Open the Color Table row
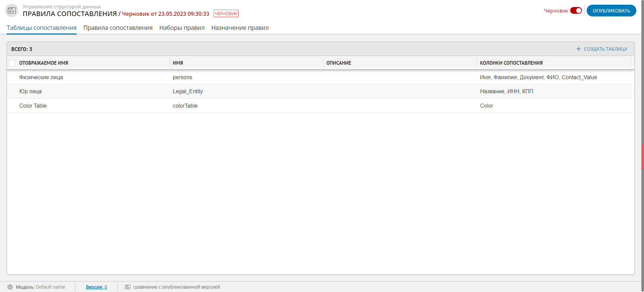The height and width of the screenshot is (292, 644). [33, 106]
